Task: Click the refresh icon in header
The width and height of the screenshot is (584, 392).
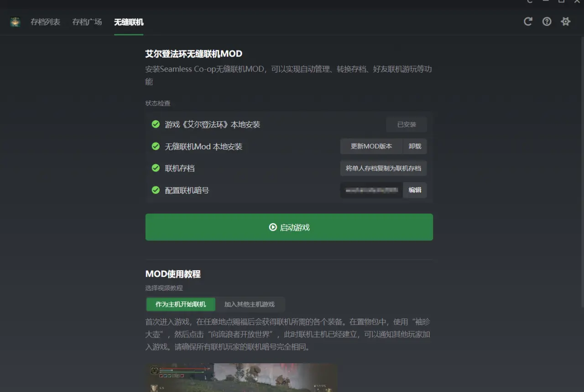Action: click(528, 21)
